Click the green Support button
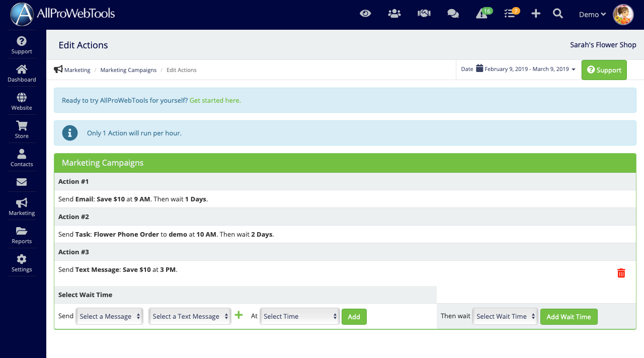The width and height of the screenshot is (644, 358). coord(604,70)
